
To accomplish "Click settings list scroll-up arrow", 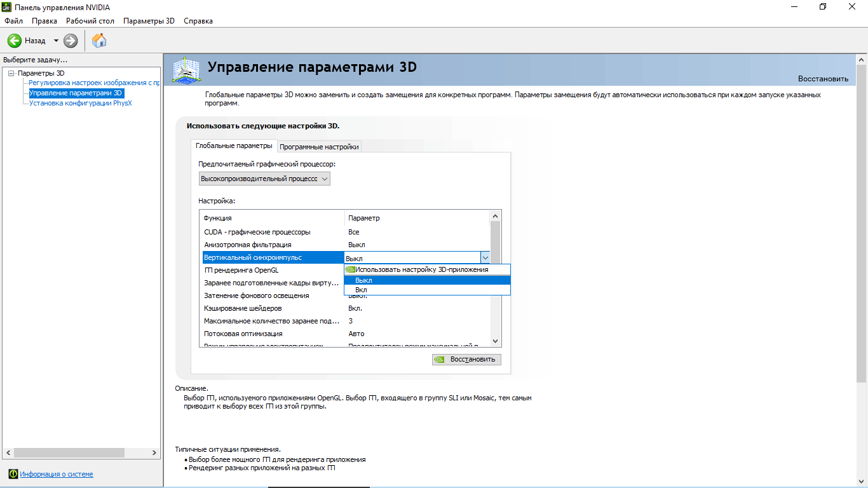I will tap(496, 216).
